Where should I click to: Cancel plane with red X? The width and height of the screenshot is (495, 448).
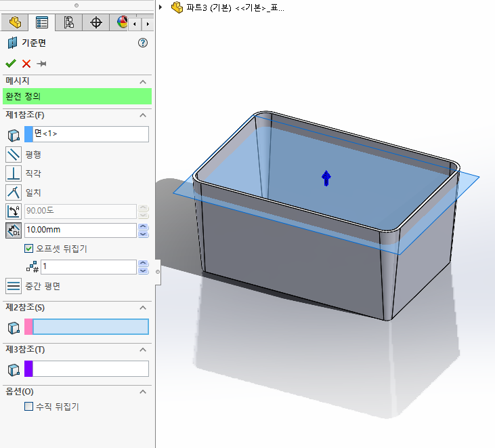(x=26, y=64)
